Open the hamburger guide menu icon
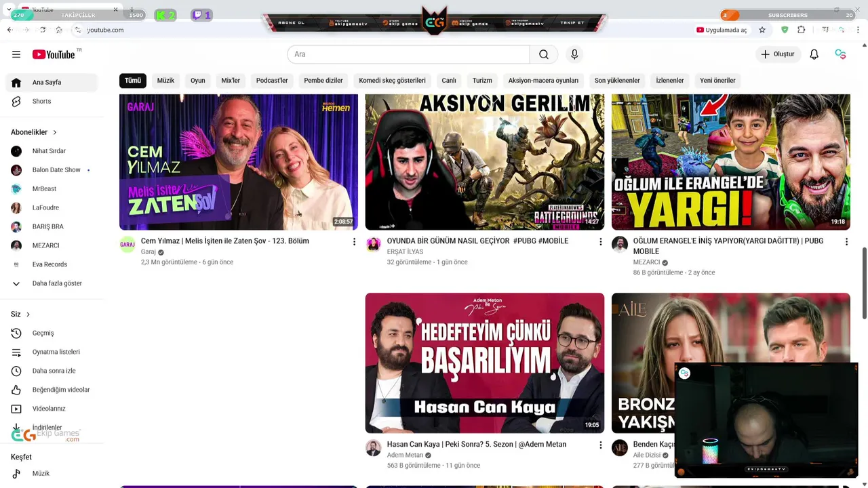This screenshot has width=868, height=488. click(x=16, y=54)
